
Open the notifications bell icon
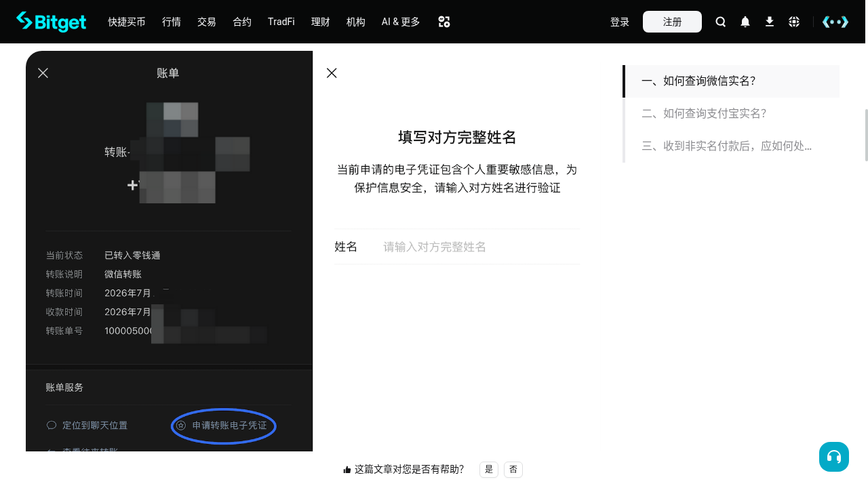pos(745,22)
